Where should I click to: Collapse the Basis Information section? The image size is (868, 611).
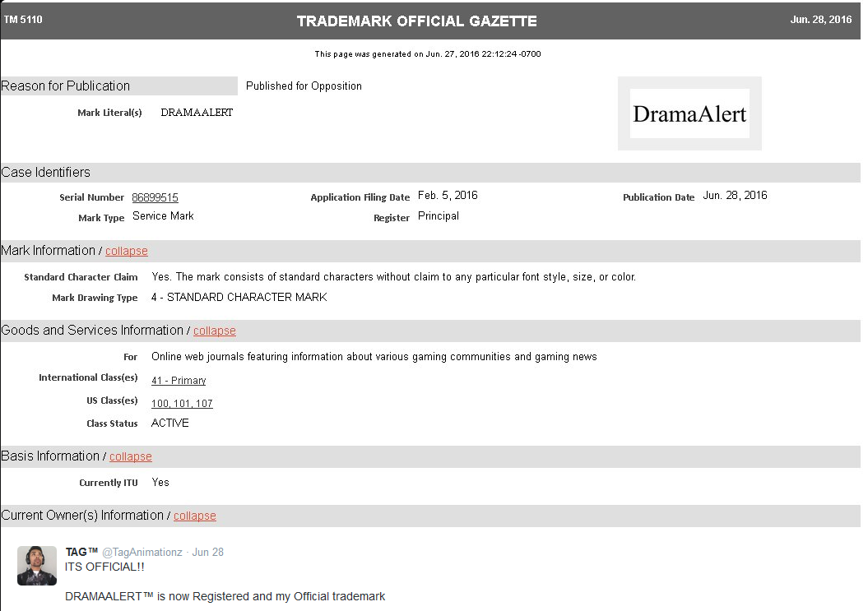coord(130,456)
